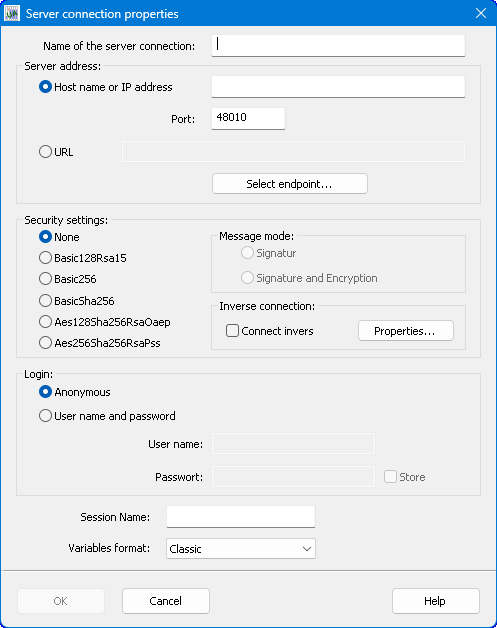Click the application icon in title bar
The width and height of the screenshot is (497, 628).
click(12, 14)
